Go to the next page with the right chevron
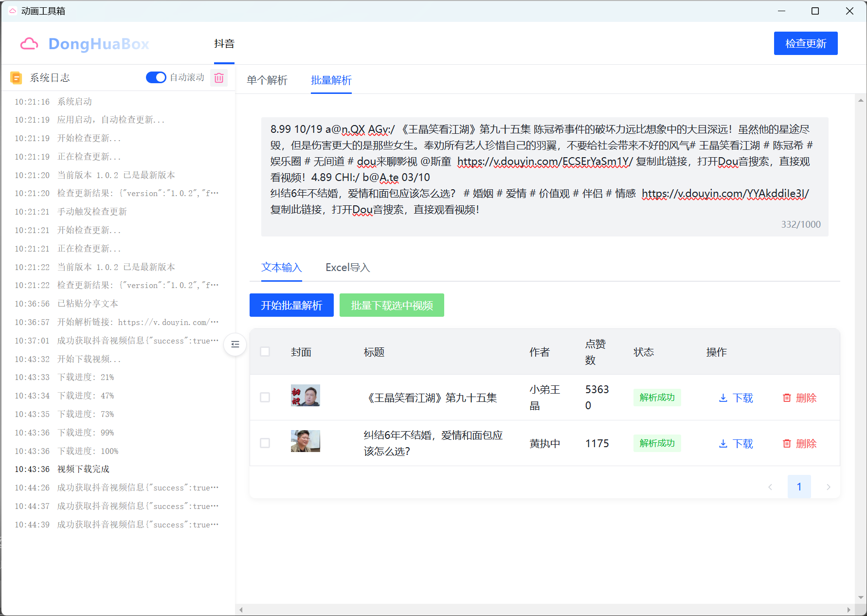867x616 pixels. [x=829, y=487]
